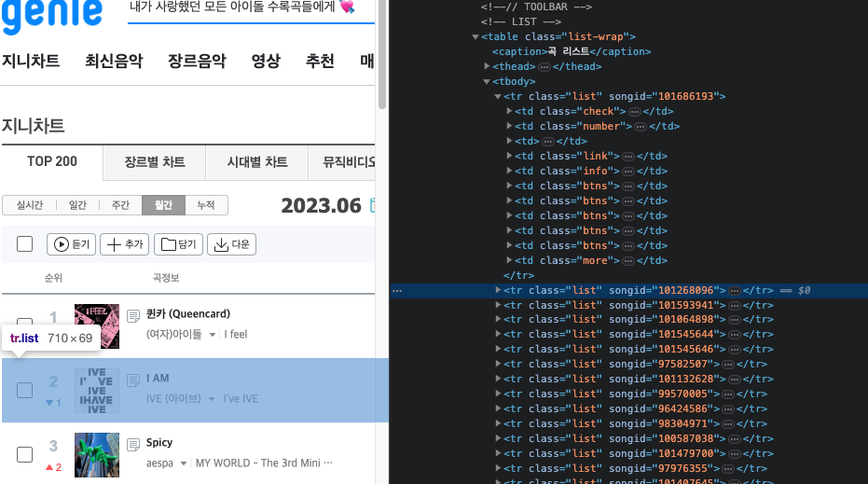Switch to TOP 200 tab
Screen dimensions: 868x484
click(x=52, y=161)
